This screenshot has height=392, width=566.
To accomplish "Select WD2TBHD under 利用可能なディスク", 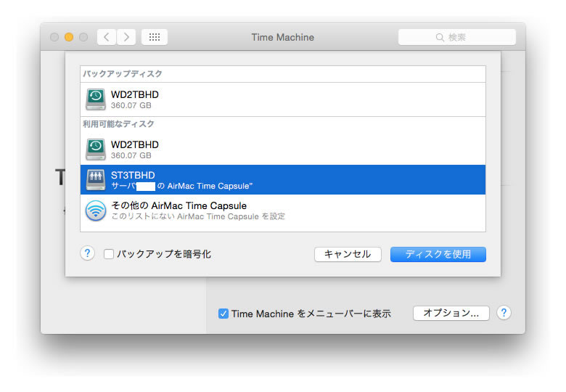I will pyautogui.click(x=283, y=150).
